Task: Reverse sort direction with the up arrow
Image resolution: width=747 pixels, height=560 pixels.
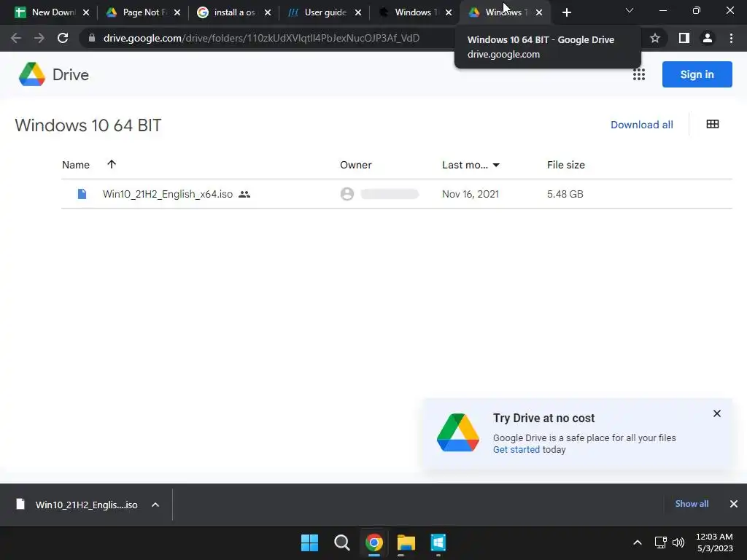Action: [112, 164]
